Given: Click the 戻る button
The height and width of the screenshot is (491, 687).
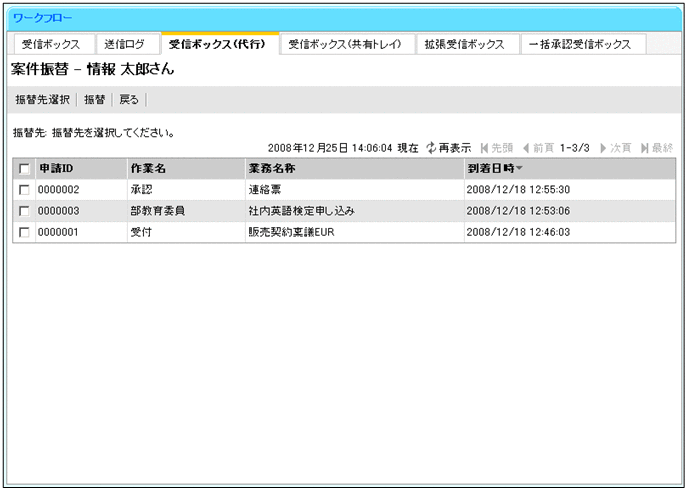Looking at the screenshot, I should (129, 99).
